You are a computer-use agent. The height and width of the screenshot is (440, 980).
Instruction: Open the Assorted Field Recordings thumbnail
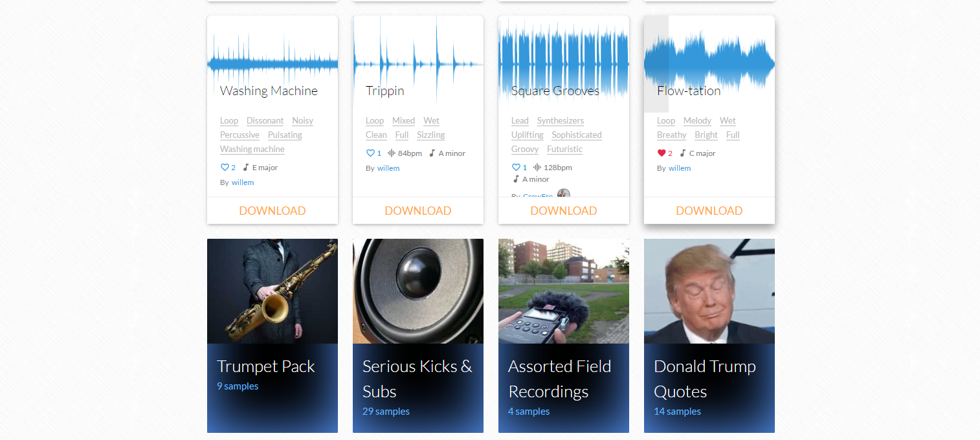(x=564, y=291)
